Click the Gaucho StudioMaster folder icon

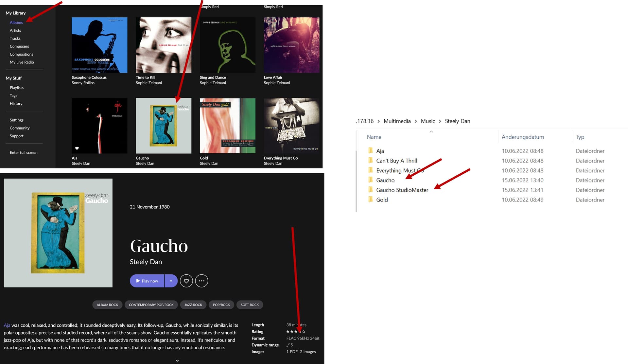(371, 190)
